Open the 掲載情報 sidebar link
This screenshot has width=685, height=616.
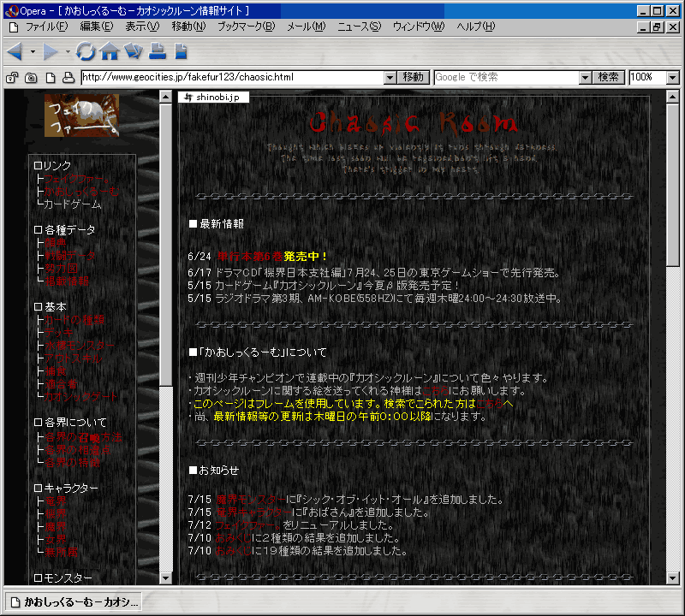coord(67,281)
